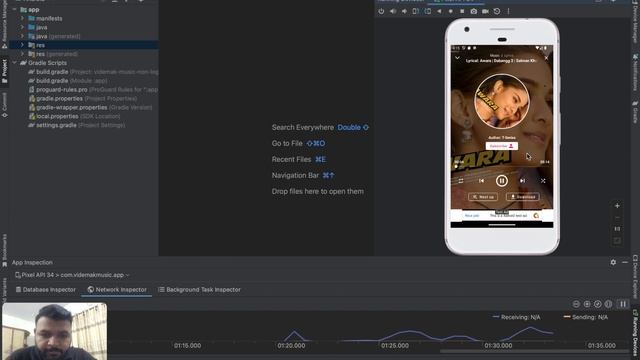Expand the java (generated) folder
The image size is (640, 360).
point(22,36)
